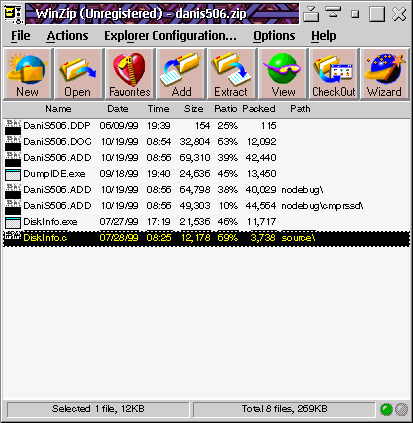Run the CheckOut toolbar icon
The width and height of the screenshot is (413, 423).
pyautogui.click(x=334, y=74)
